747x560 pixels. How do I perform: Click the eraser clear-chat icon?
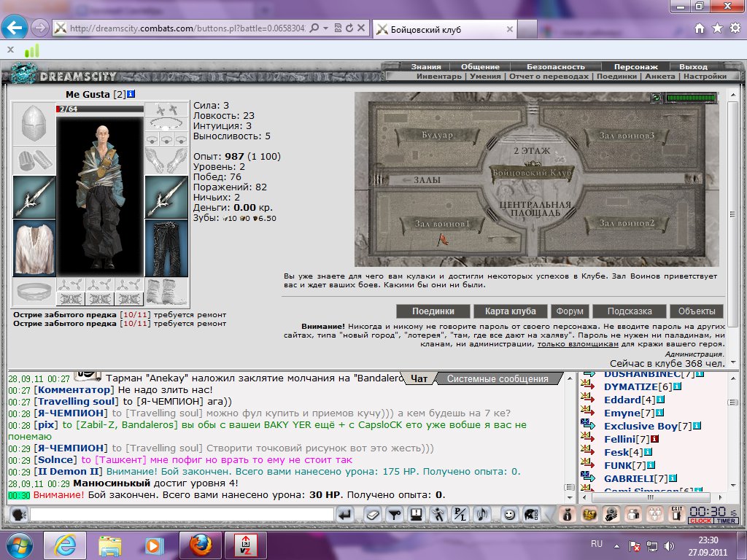pyautogui.click(x=373, y=514)
